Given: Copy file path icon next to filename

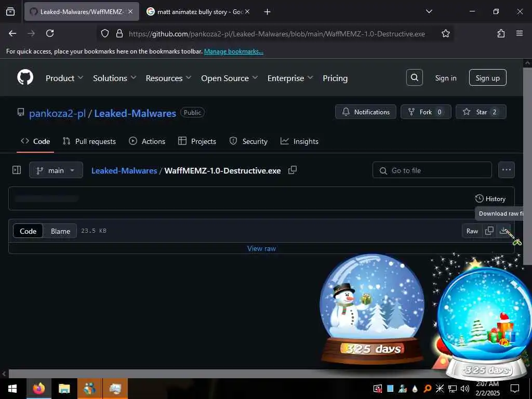Looking at the screenshot, I should 292,170.
